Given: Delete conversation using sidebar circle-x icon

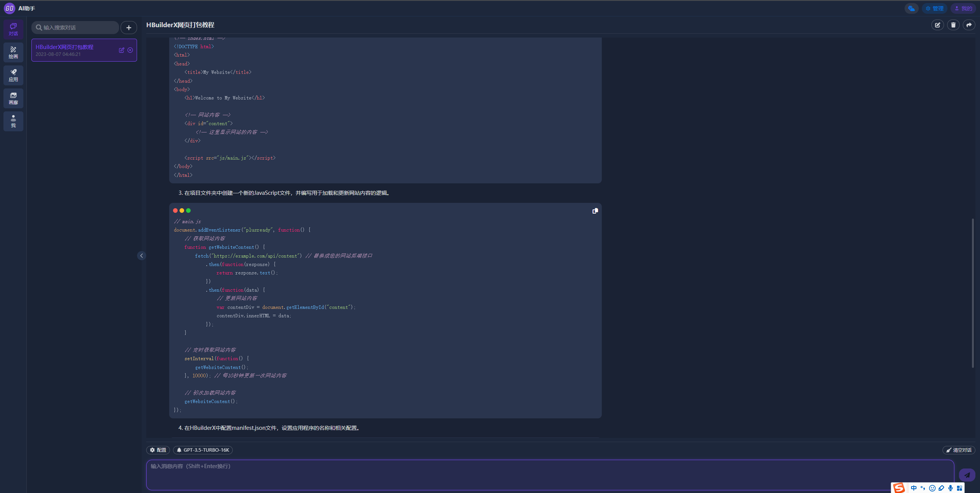Looking at the screenshot, I should point(130,50).
